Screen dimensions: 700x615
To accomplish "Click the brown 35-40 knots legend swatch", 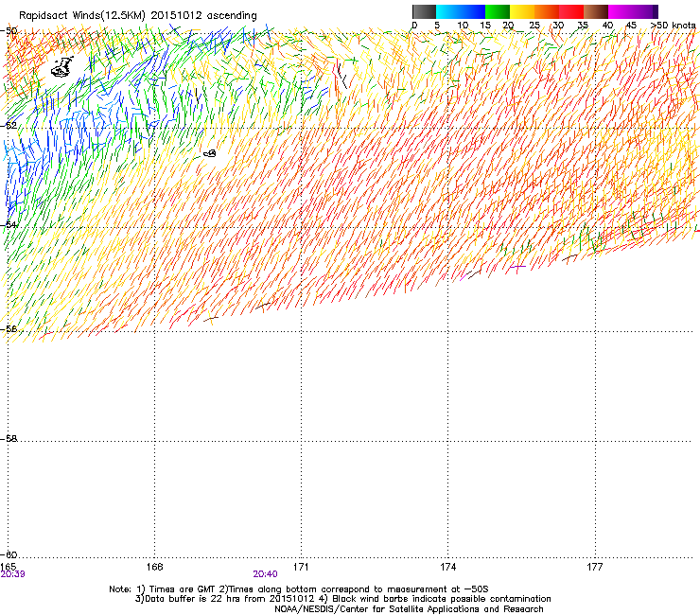I will [x=596, y=11].
